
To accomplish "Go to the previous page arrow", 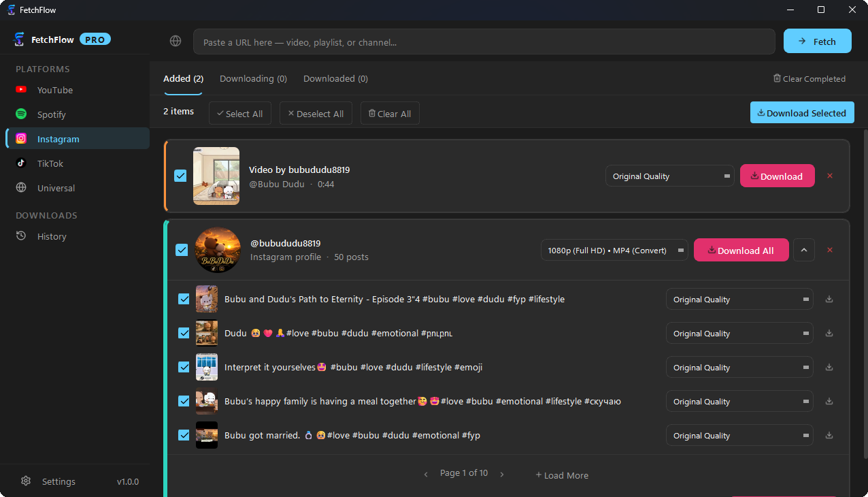I will tap(426, 475).
